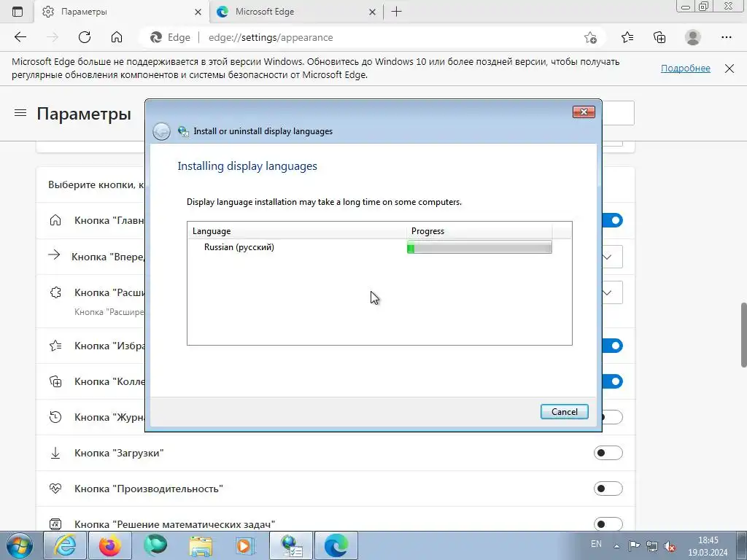Image resolution: width=747 pixels, height=560 pixels.
Task: Open the Кнопка "Вперед" dropdown
Action: pyautogui.click(x=613, y=257)
